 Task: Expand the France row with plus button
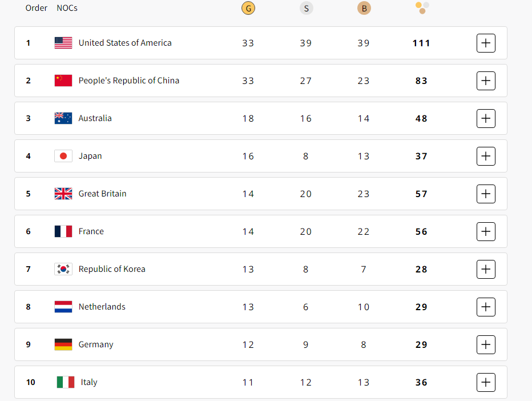[486, 231]
